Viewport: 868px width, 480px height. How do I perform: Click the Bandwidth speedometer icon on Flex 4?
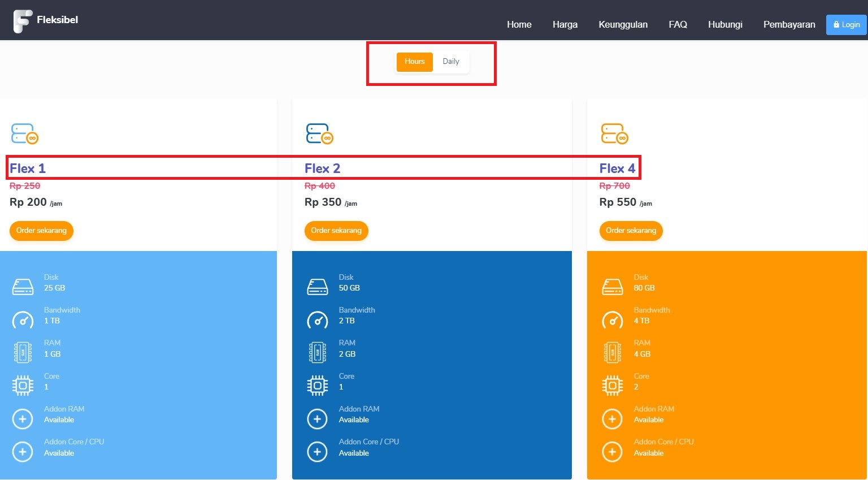tap(612, 319)
